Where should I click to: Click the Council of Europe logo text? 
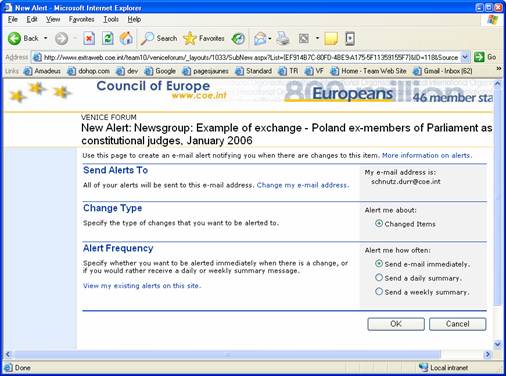pos(153,86)
